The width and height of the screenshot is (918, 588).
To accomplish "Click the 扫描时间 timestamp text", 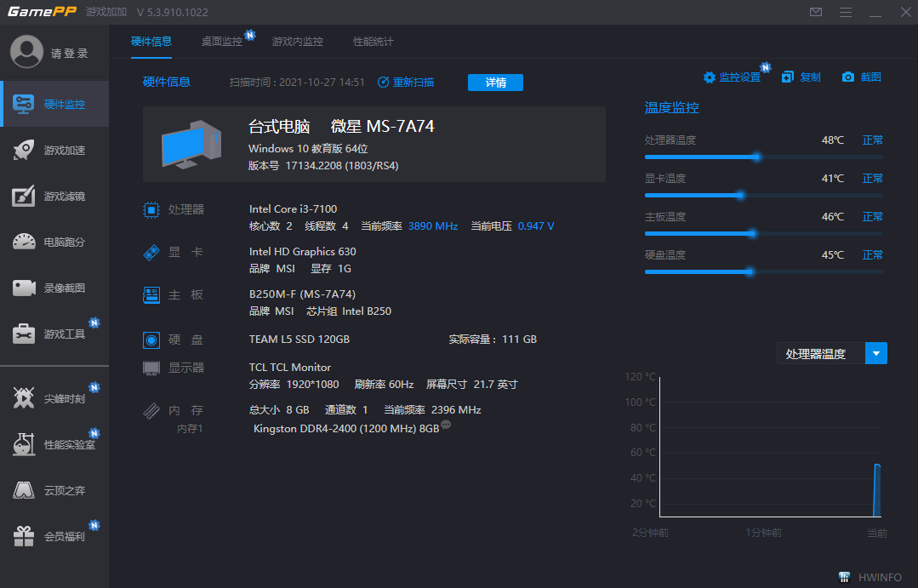I will point(297,82).
